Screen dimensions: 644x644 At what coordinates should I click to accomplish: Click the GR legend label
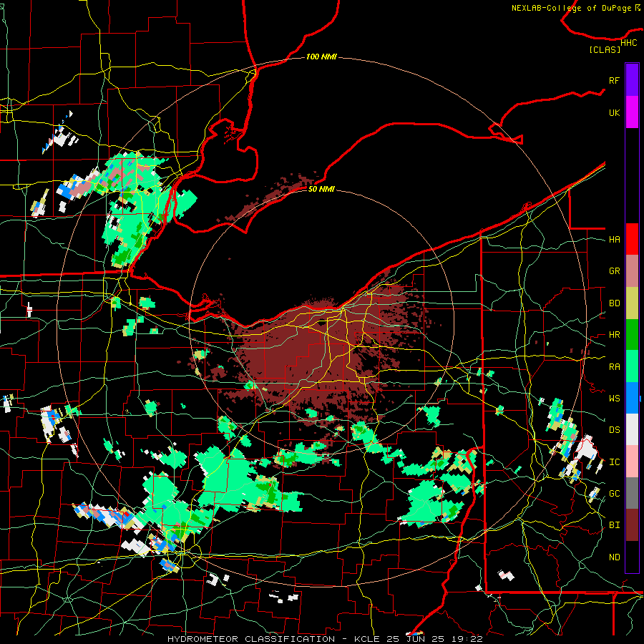pyautogui.click(x=614, y=271)
